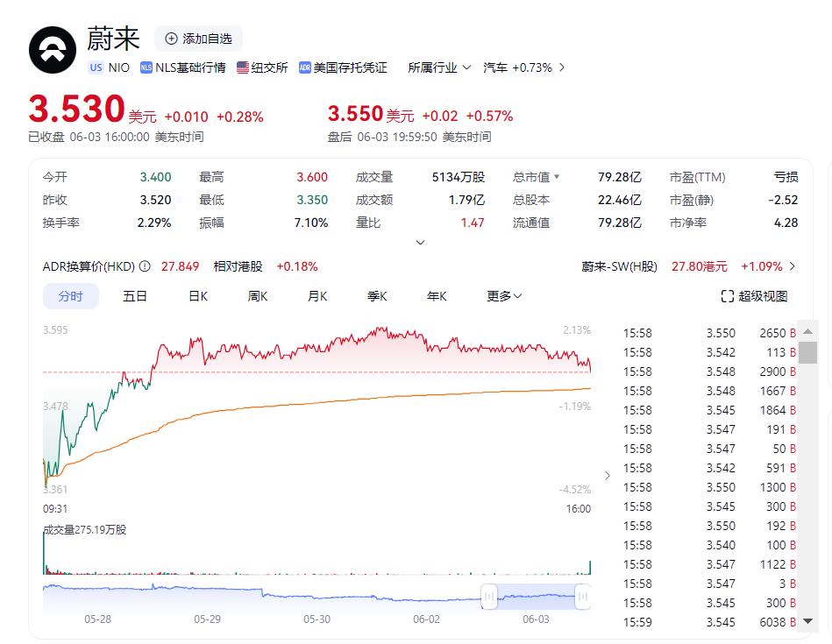
Task: Switch to the 五日 chart tab
Action: coord(135,296)
